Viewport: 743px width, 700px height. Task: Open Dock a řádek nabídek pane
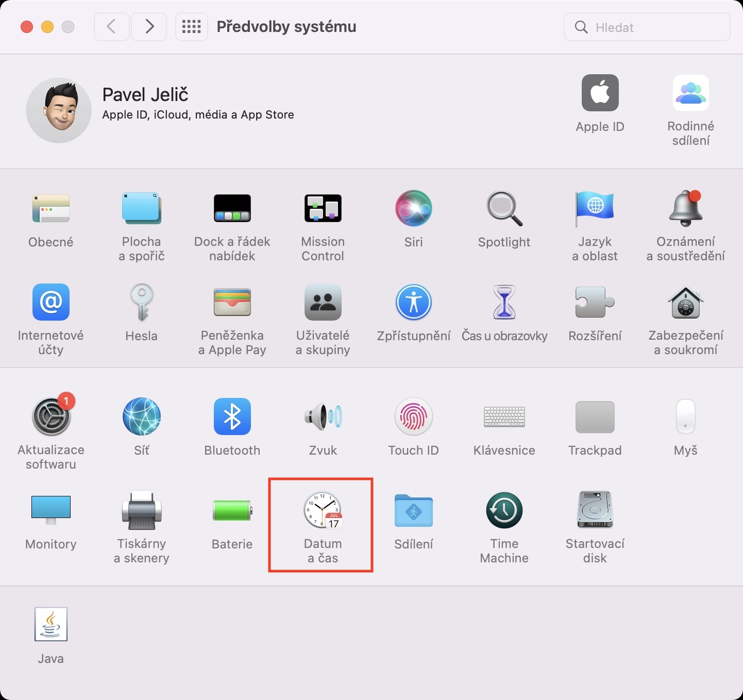[x=232, y=208]
